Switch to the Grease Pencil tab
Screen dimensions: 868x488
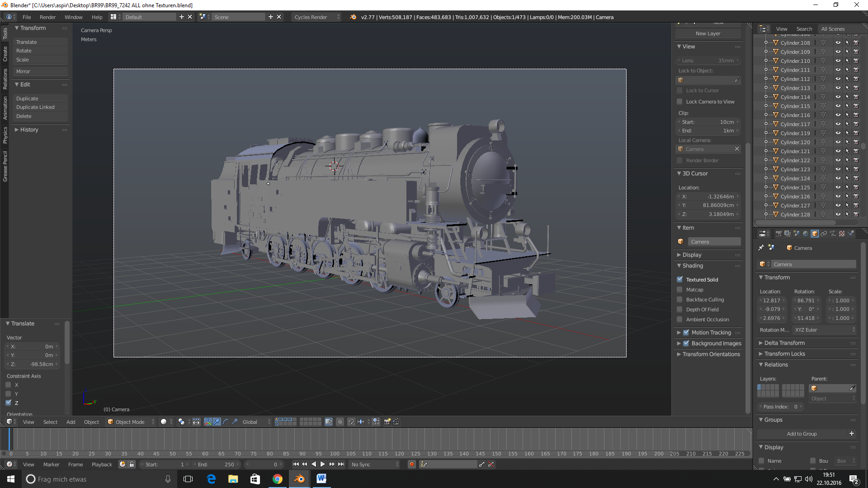pyautogui.click(x=5, y=166)
